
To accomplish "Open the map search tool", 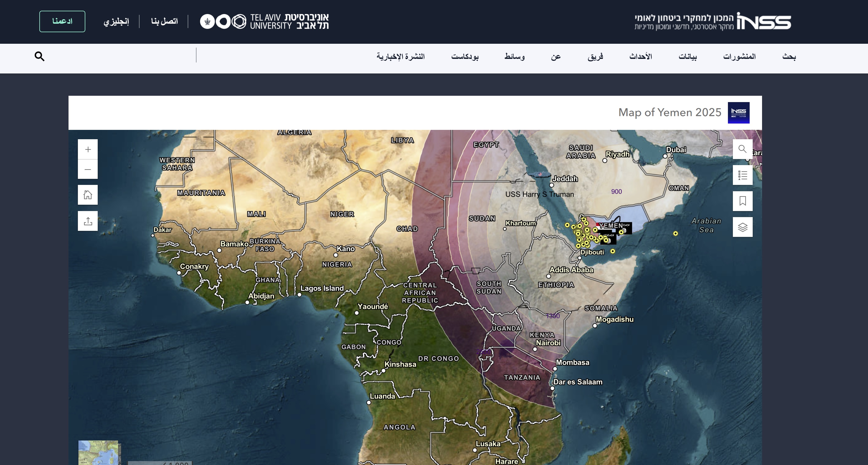I will tap(742, 149).
